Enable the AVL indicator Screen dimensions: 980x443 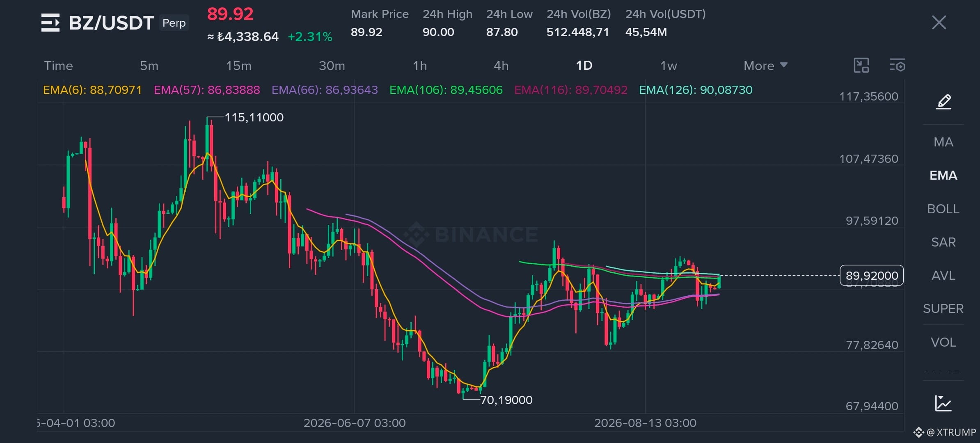943,275
